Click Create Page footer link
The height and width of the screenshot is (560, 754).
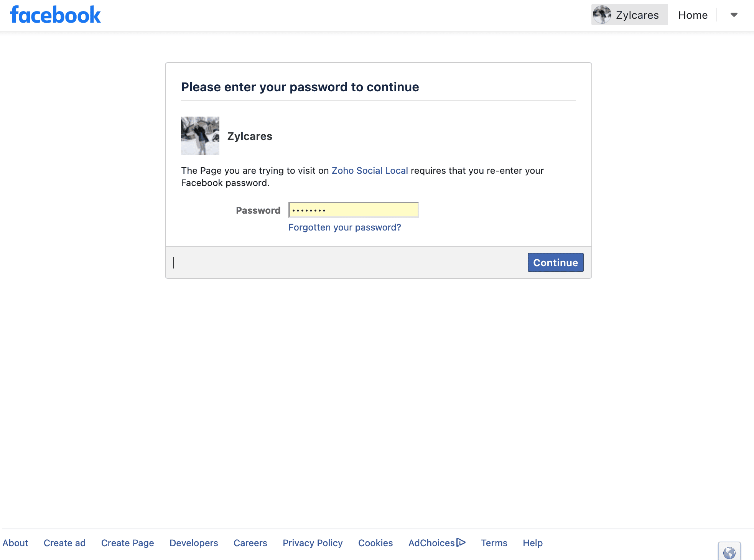point(127,543)
